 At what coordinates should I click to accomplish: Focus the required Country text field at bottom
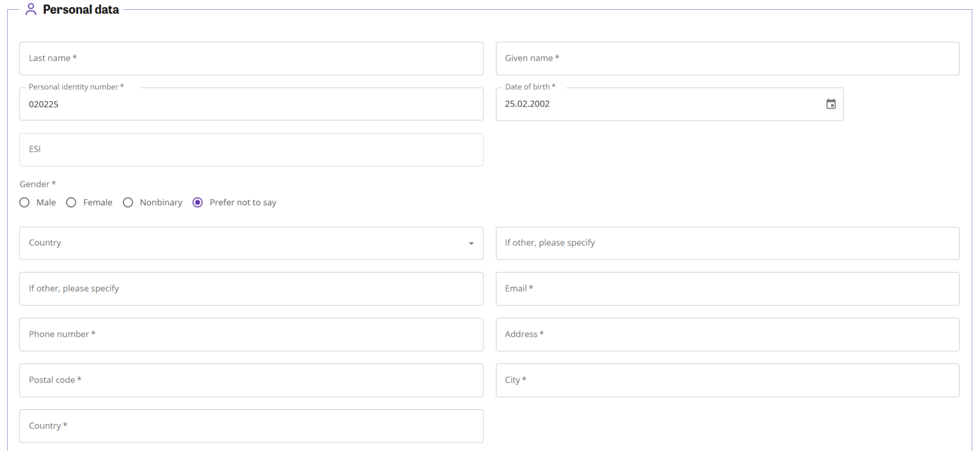[251, 426]
